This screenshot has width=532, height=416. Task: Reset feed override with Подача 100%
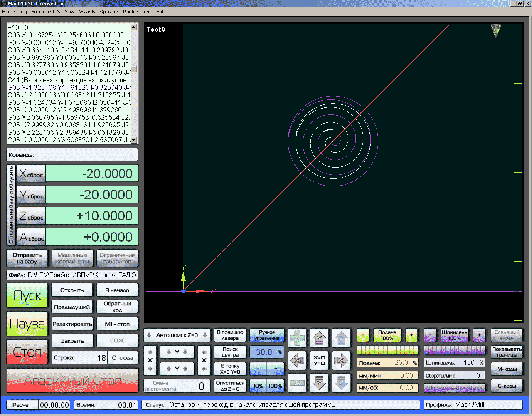coord(387,335)
